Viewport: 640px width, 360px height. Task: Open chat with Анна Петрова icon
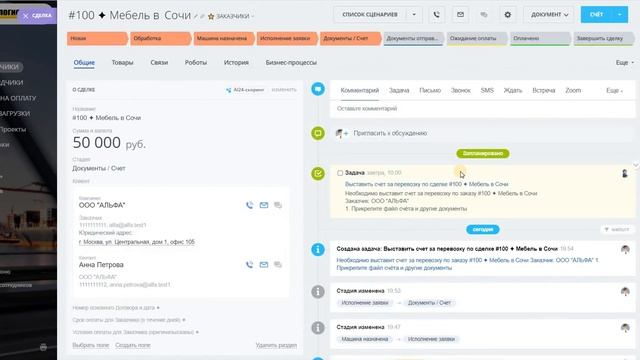click(x=278, y=264)
